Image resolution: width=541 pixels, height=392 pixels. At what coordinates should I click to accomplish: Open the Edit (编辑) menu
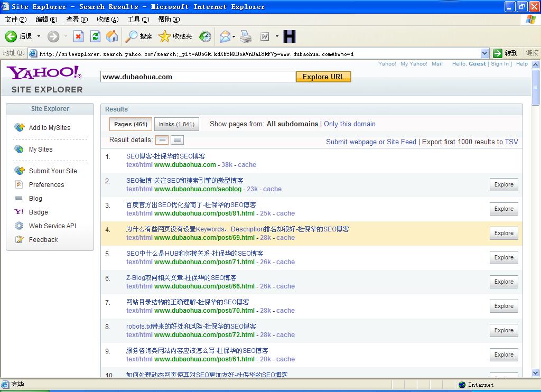click(x=46, y=20)
